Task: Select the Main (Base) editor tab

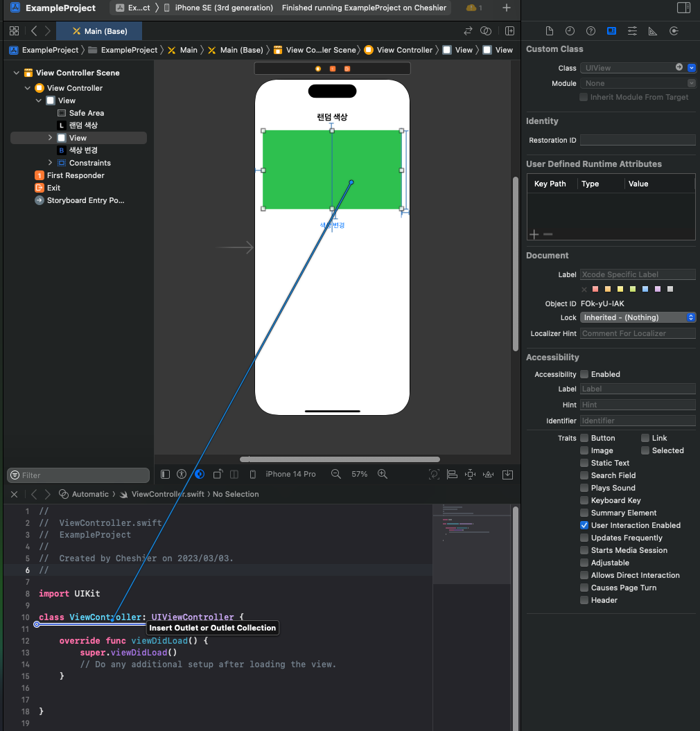Action: [99, 31]
